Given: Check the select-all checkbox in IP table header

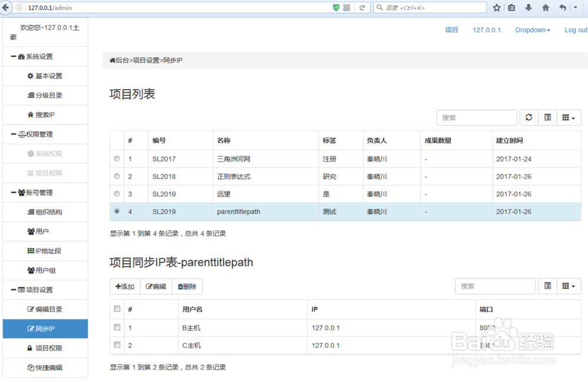Looking at the screenshot, I should coord(116,308).
